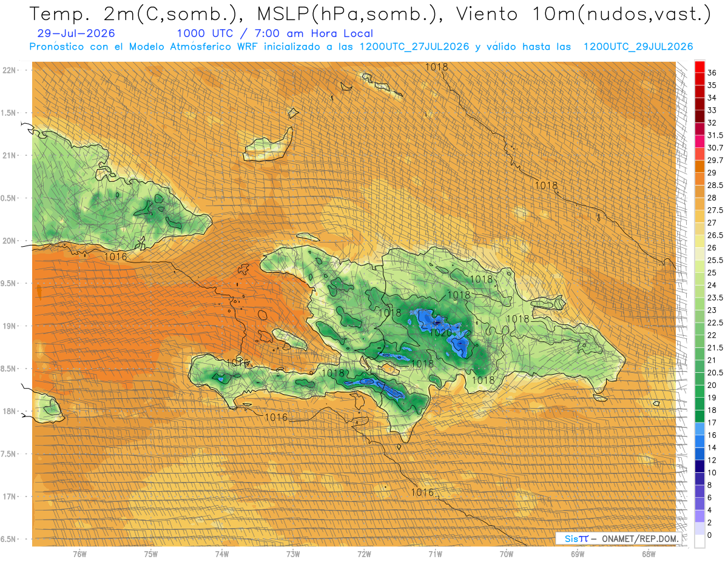This screenshot has width=728, height=562.
Task: Click the 76W longitude axis label
Action: click(x=79, y=554)
